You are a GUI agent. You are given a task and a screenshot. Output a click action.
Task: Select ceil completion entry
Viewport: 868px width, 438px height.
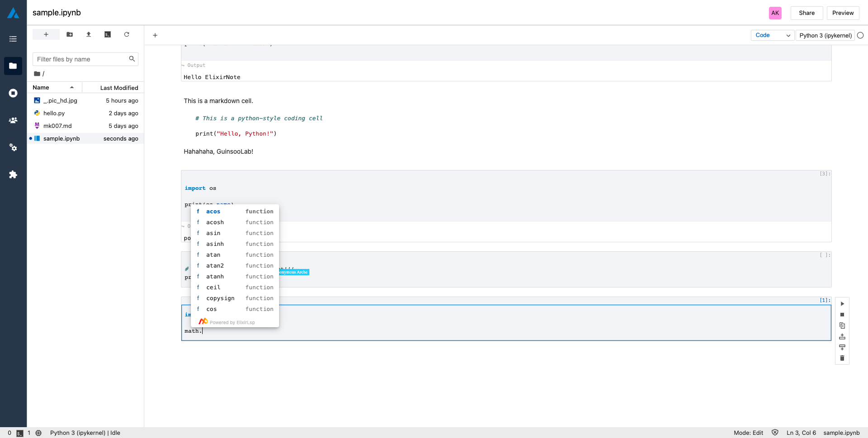[x=235, y=287]
